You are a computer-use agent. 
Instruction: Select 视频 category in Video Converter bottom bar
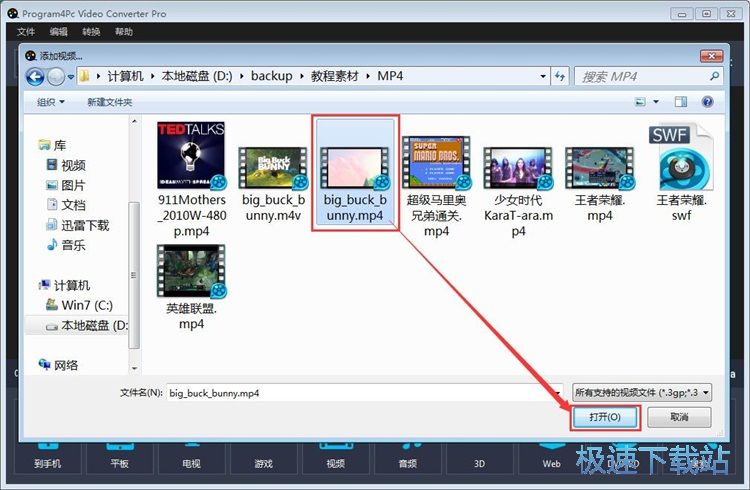335,458
